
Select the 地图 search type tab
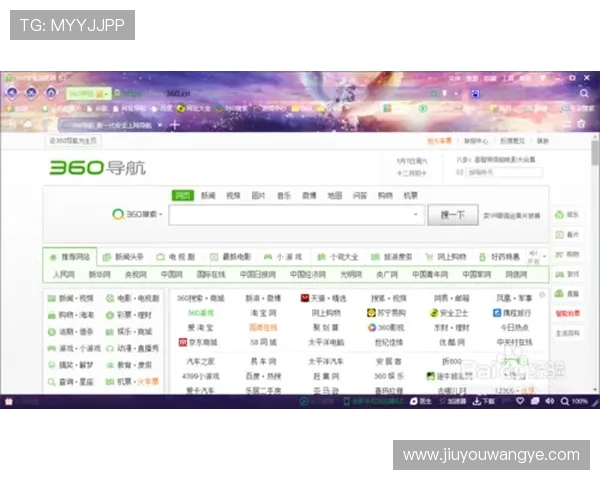335,195
